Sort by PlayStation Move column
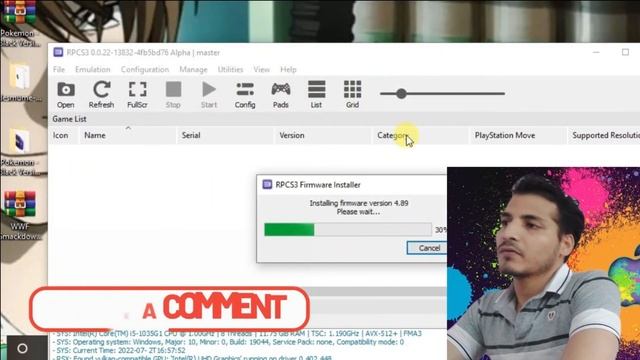 (518, 135)
